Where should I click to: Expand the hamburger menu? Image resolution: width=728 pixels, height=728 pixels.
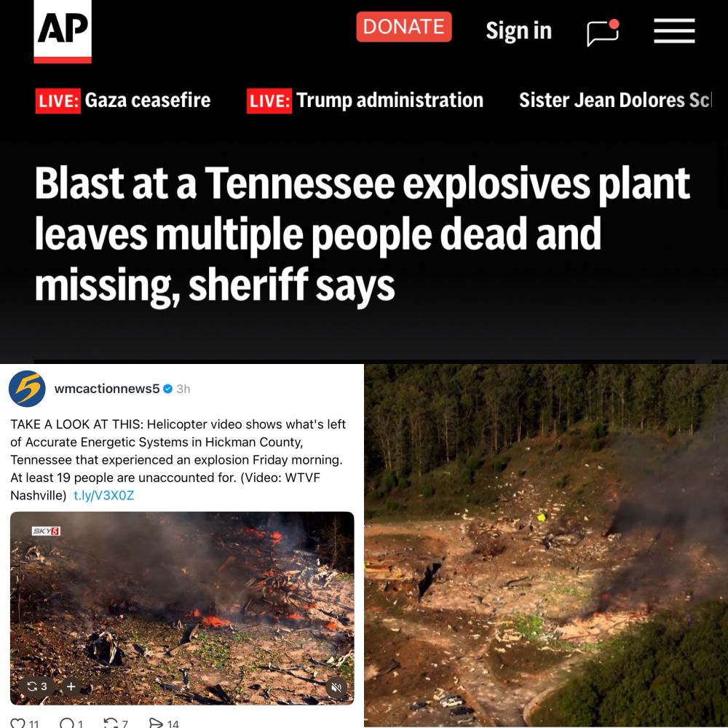click(674, 31)
